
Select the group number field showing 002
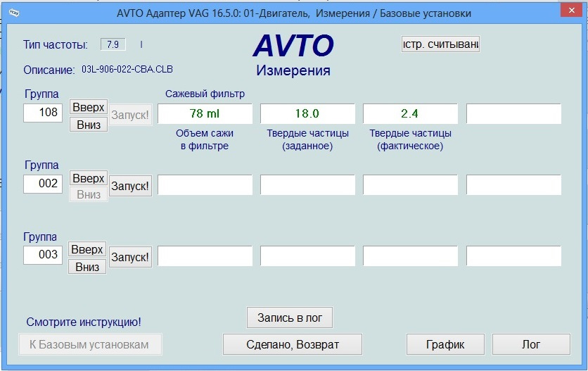point(43,184)
